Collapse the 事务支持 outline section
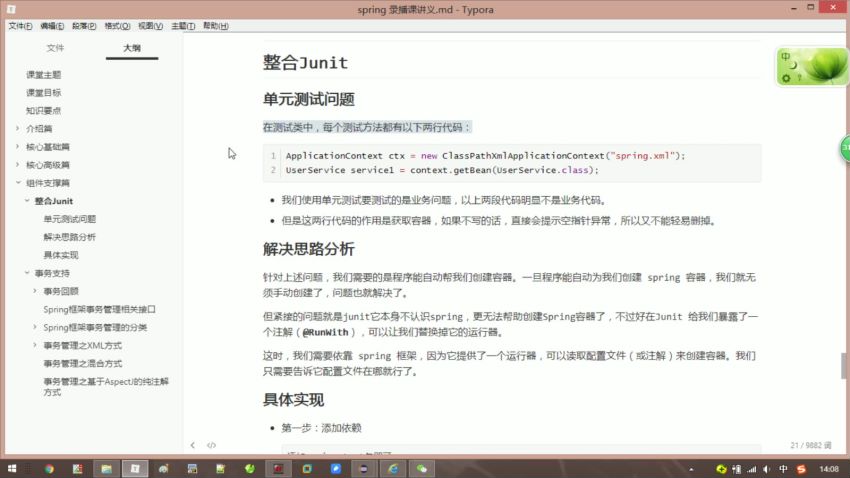The height and width of the screenshot is (478, 850). tap(27, 273)
